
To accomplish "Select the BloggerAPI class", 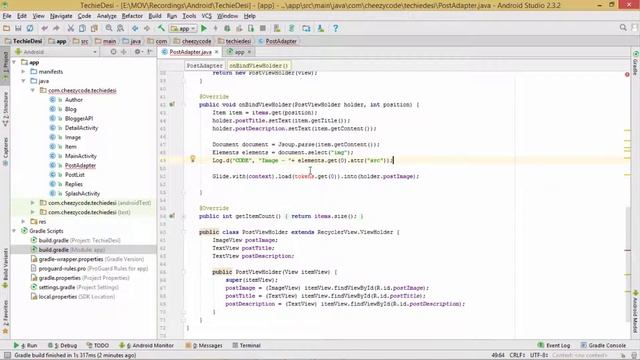I will pyautogui.click(x=79, y=118).
